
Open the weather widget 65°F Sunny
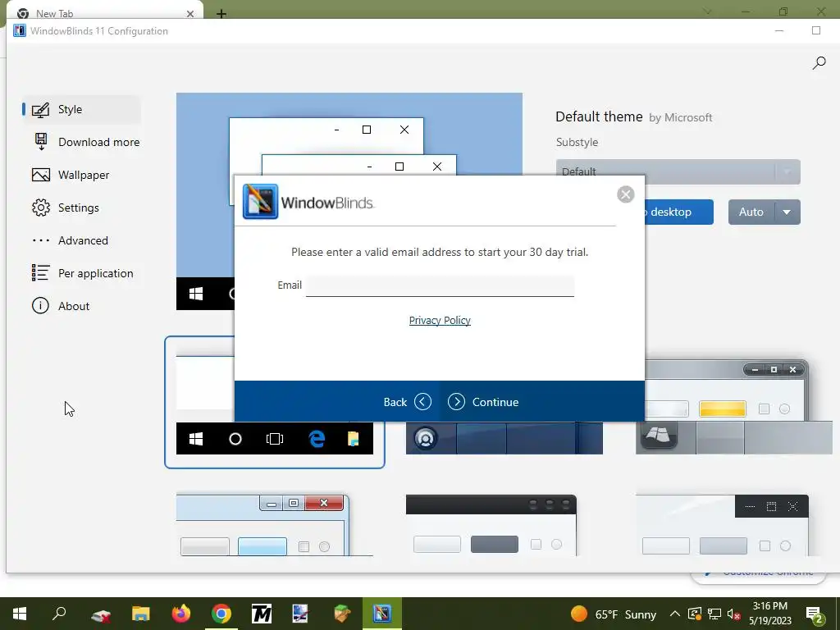coord(614,614)
